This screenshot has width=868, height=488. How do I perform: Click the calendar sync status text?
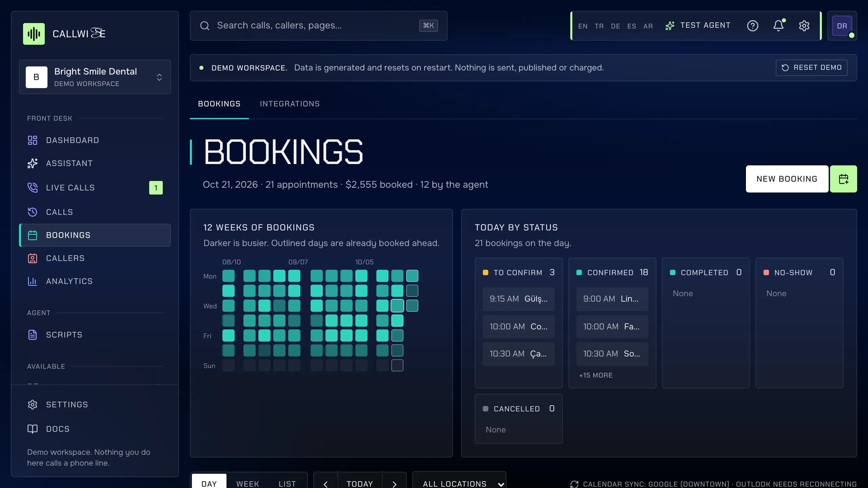720,484
